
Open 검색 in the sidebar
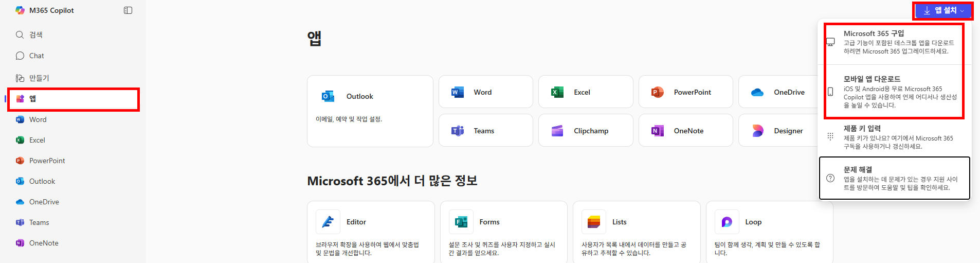click(x=36, y=34)
